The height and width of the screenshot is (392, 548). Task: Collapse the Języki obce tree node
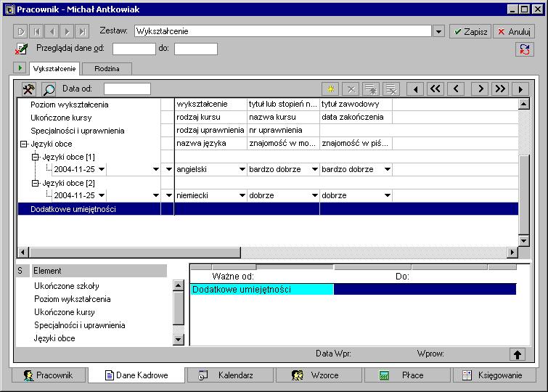pyautogui.click(x=23, y=144)
